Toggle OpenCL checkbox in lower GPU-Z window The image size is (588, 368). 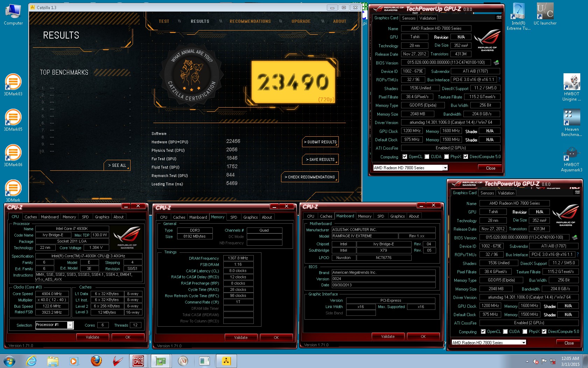click(x=483, y=332)
